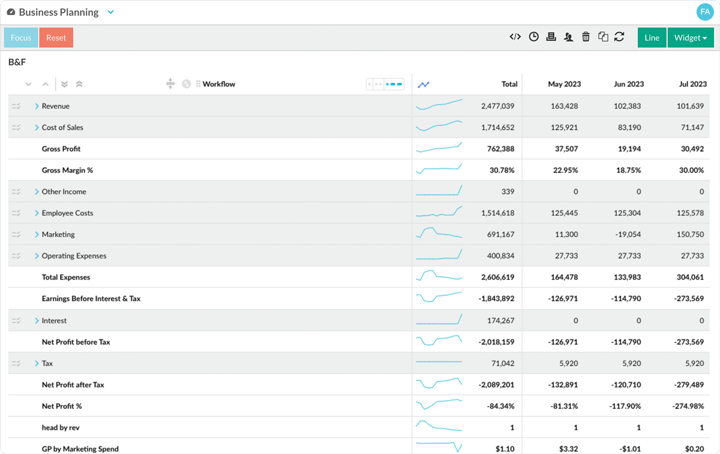The height and width of the screenshot is (454, 720).
Task: Expand the Tax row
Action: tap(37, 363)
